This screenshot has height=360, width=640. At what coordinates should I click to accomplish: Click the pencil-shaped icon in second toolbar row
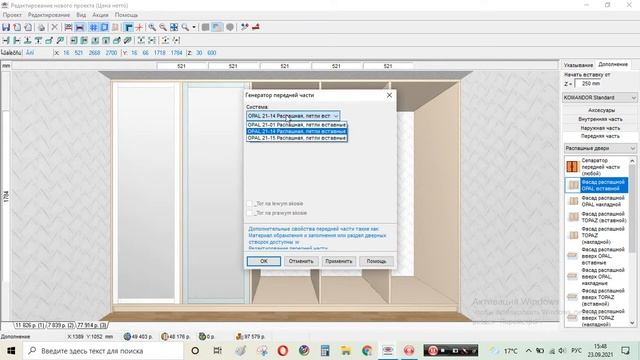point(128,40)
